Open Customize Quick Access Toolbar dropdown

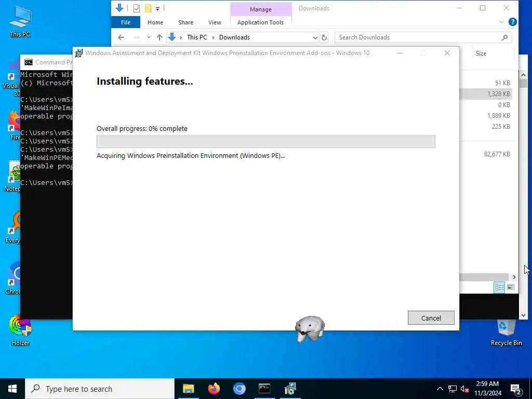158,8
